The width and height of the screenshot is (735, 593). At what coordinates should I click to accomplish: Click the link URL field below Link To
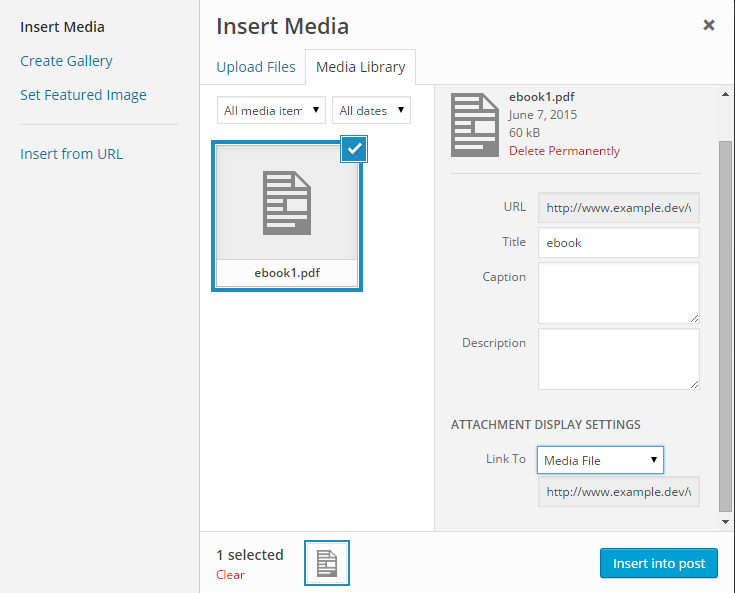(619, 492)
